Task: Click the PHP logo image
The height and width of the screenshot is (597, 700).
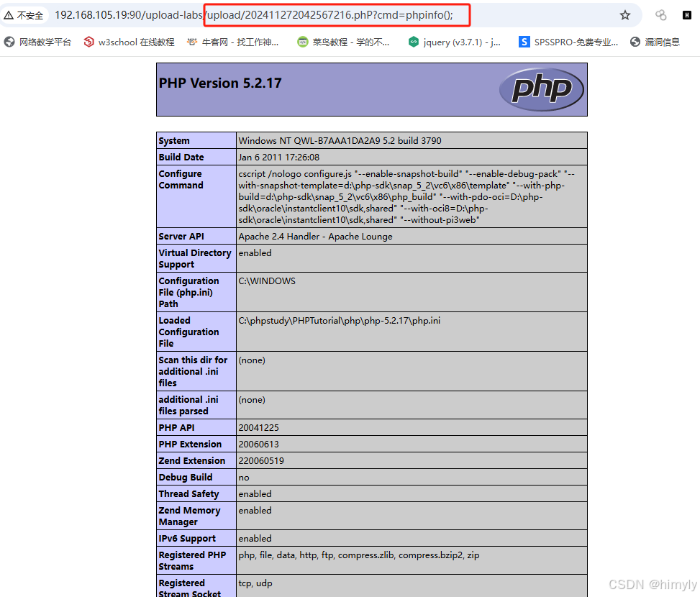Action: [x=541, y=89]
